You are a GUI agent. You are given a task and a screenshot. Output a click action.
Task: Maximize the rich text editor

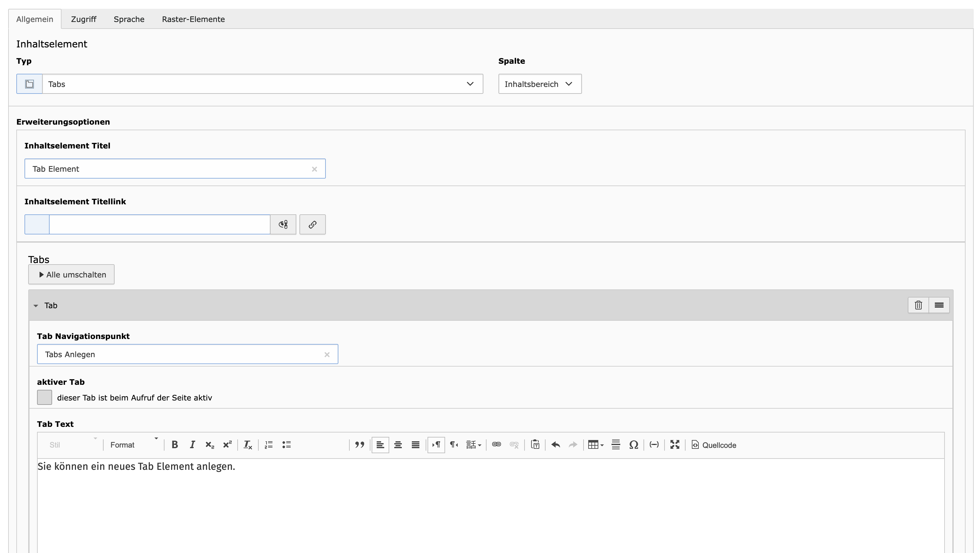click(x=675, y=445)
